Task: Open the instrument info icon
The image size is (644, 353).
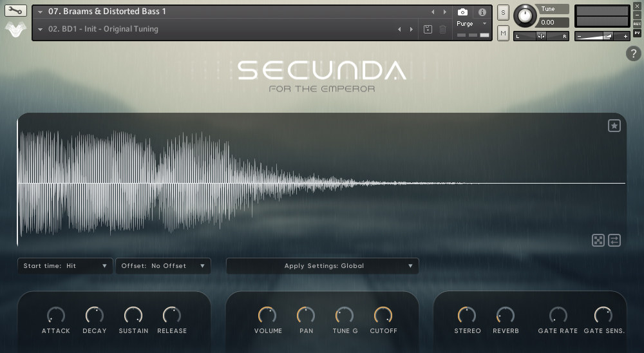Action: (x=482, y=12)
